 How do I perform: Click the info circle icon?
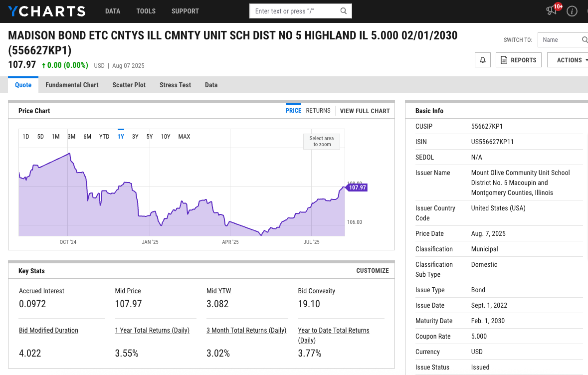click(572, 11)
